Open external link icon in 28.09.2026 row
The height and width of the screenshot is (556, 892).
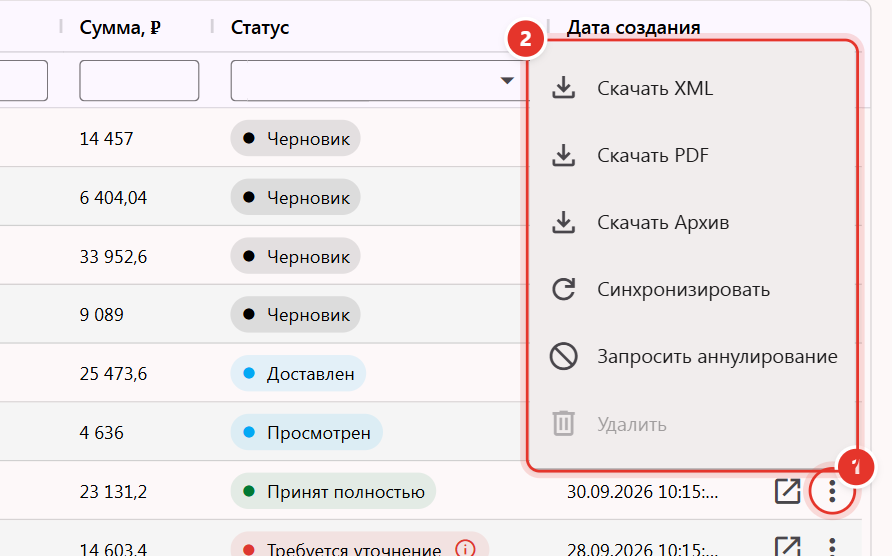(x=787, y=546)
